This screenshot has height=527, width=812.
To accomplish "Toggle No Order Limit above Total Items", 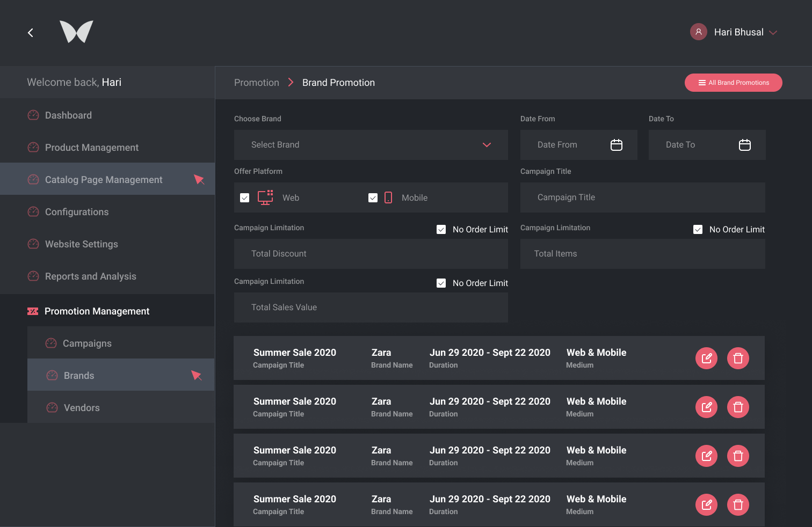I will coord(698,230).
